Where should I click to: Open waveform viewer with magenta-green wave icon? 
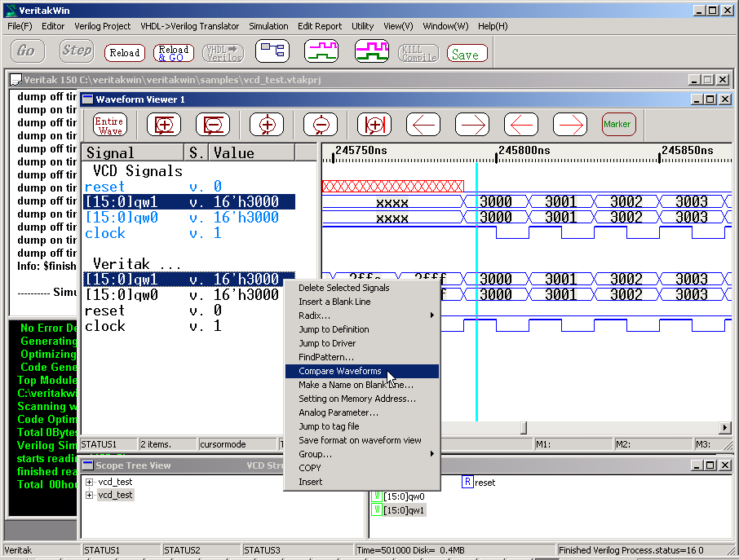pos(321,51)
